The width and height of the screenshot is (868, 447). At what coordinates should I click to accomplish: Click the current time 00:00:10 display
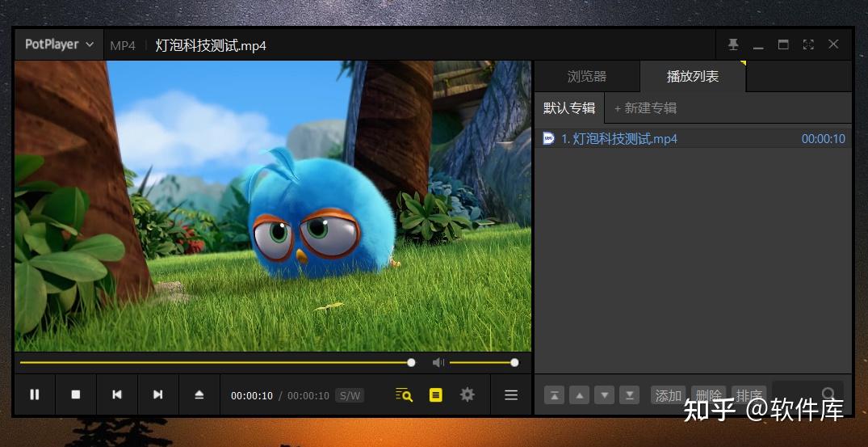(x=252, y=396)
